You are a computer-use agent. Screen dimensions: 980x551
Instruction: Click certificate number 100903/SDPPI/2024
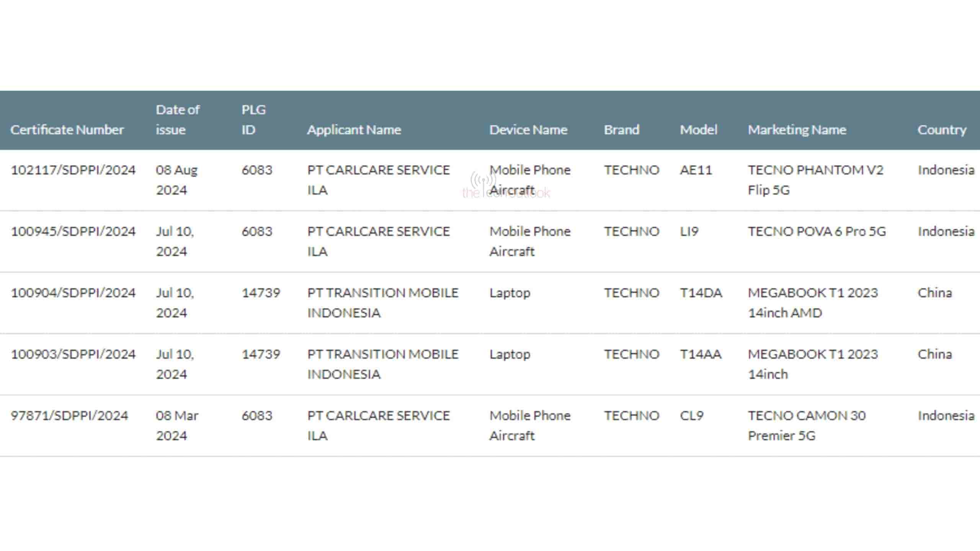pyautogui.click(x=73, y=354)
